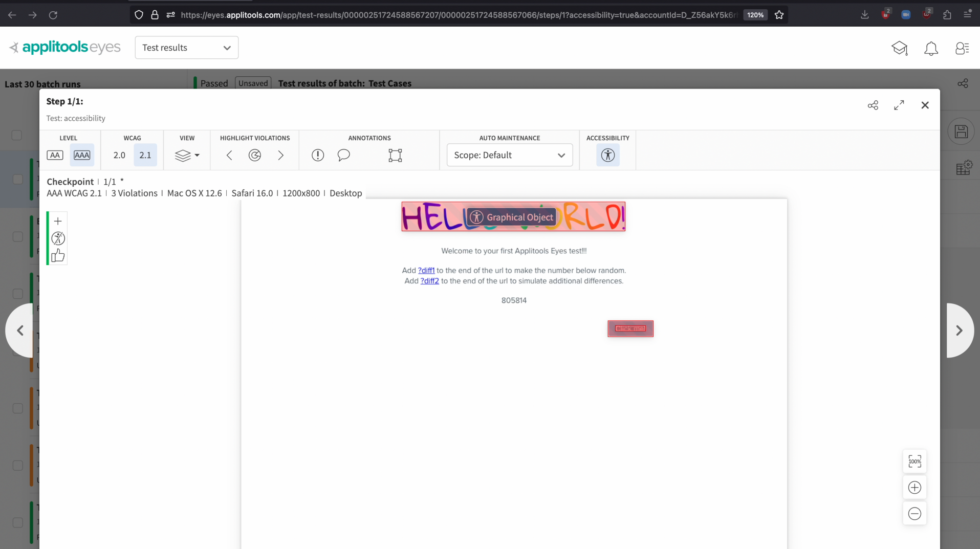Click accessibility status icon in side toolbar
Image resolution: width=980 pixels, height=549 pixels.
(x=58, y=238)
